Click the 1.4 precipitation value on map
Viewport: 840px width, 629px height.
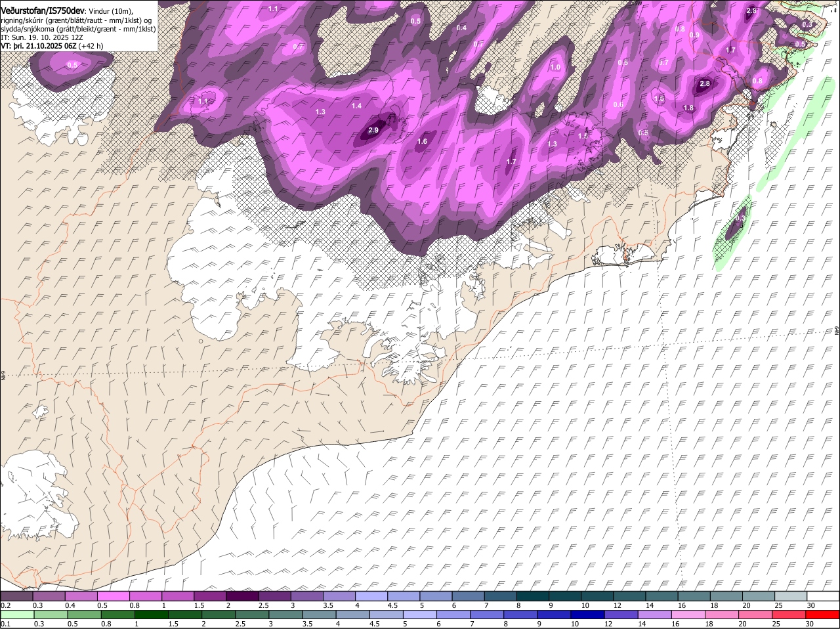[x=356, y=106]
